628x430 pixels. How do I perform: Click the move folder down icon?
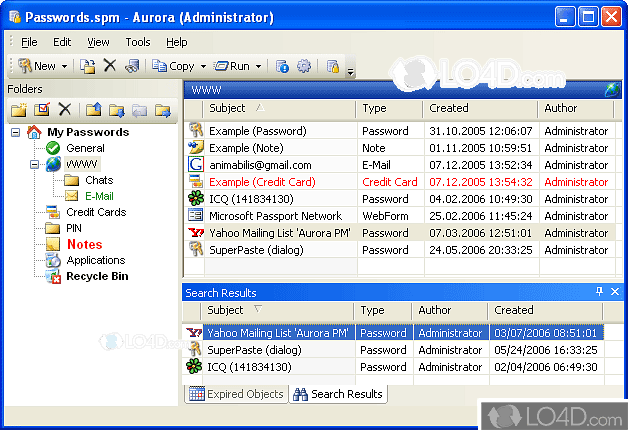coord(117,110)
